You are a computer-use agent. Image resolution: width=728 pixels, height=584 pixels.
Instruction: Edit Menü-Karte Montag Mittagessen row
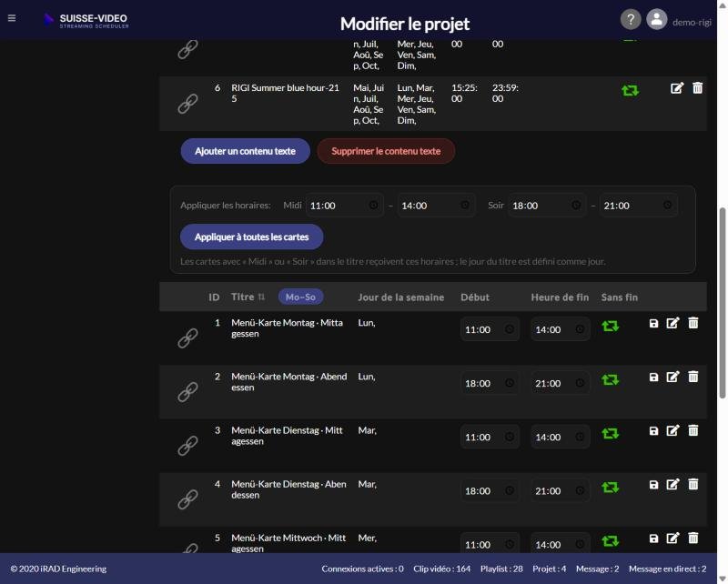pos(672,323)
